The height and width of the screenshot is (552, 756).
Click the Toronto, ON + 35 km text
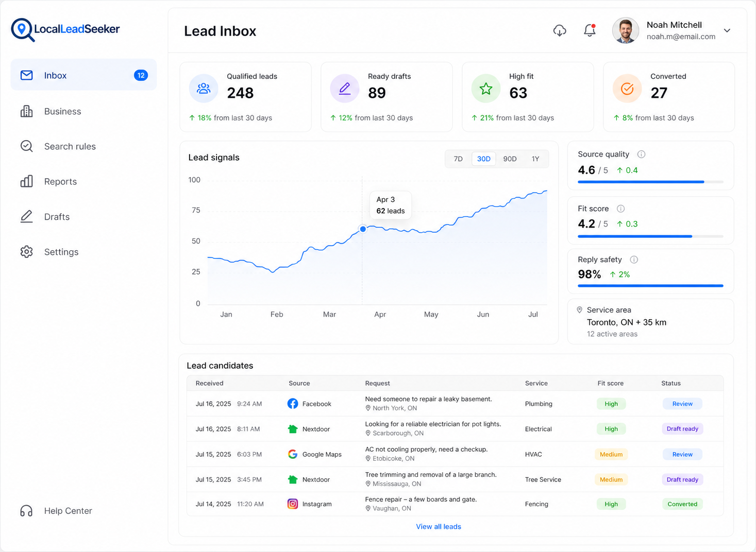point(627,322)
